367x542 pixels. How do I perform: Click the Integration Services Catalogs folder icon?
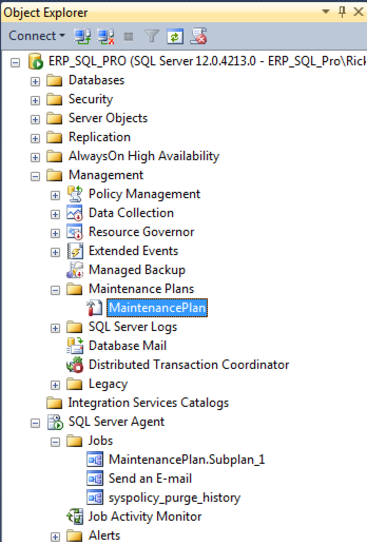point(55,403)
